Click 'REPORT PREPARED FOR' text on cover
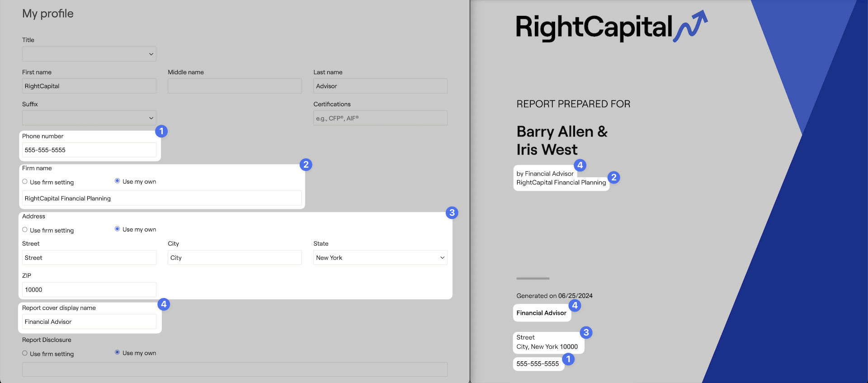 [x=573, y=104]
